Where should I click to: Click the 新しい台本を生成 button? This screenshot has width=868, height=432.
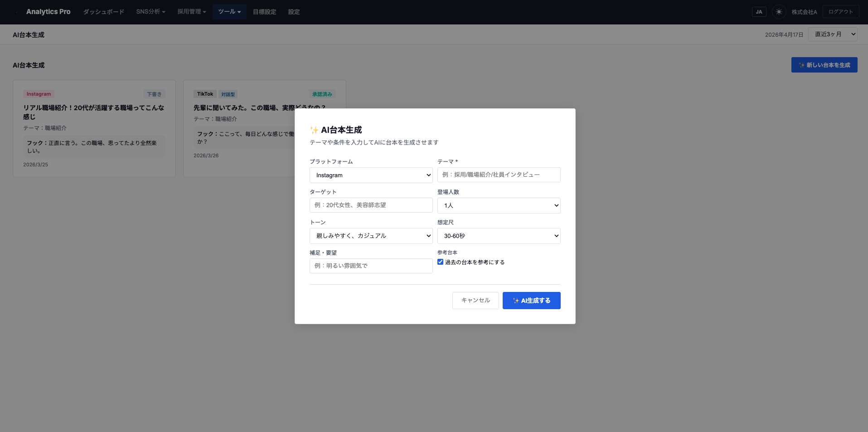(824, 65)
